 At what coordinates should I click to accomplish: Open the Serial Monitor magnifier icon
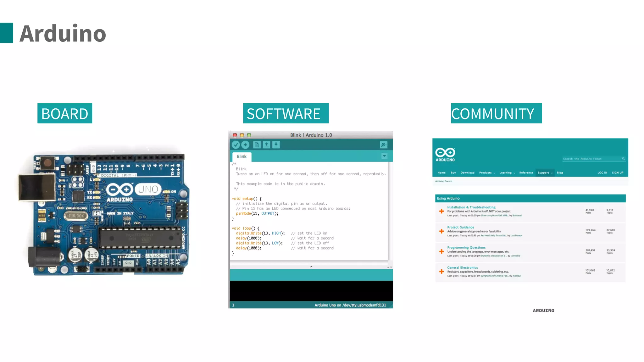(x=383, y=145)
